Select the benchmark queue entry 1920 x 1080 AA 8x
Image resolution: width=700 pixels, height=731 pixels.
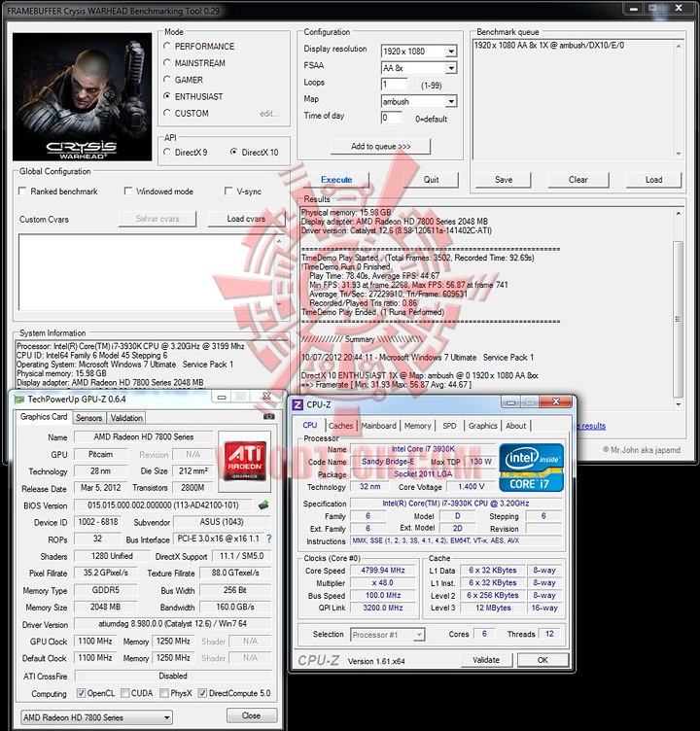(549, 46)
